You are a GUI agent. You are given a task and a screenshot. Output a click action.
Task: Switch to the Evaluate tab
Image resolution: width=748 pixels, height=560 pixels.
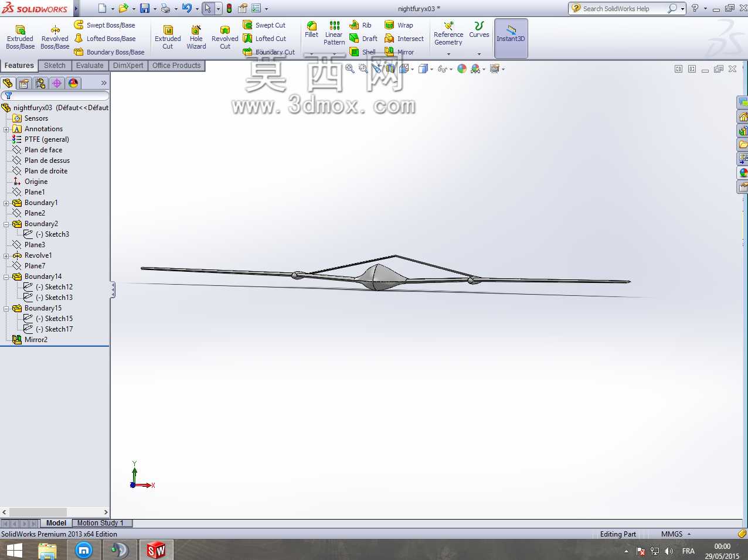(90, 66)
